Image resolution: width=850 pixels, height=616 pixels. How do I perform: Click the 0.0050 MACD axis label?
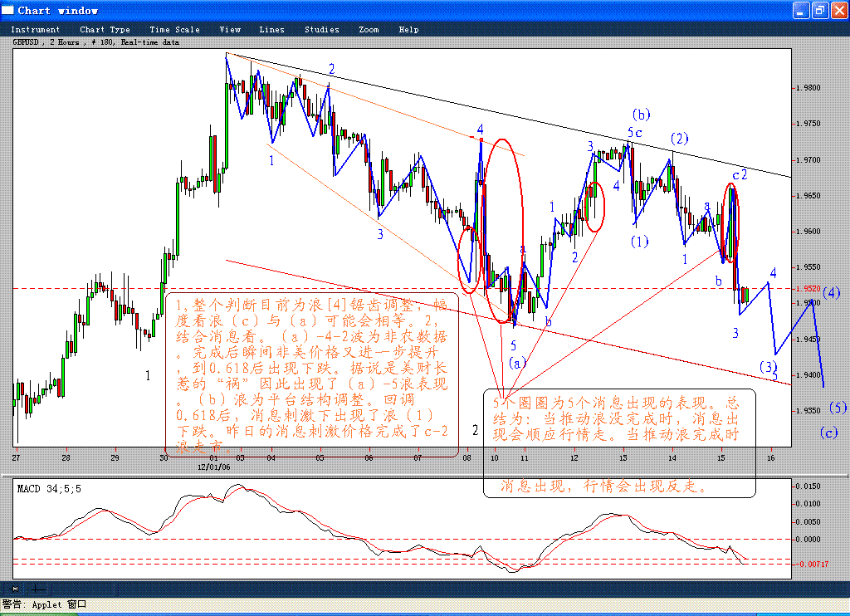[808, 521]
